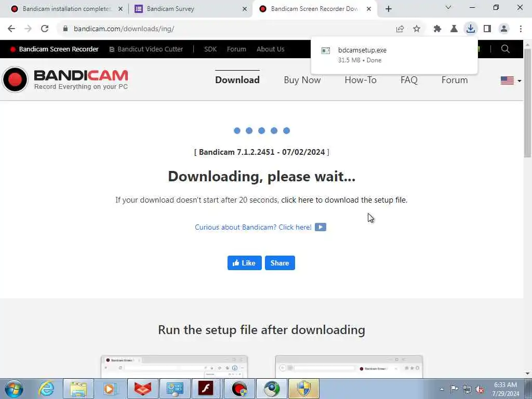Image resolution: width=532 pixels, height=399 pixels.
Task: Click the site lock icon
Action: tap(65, 29)
